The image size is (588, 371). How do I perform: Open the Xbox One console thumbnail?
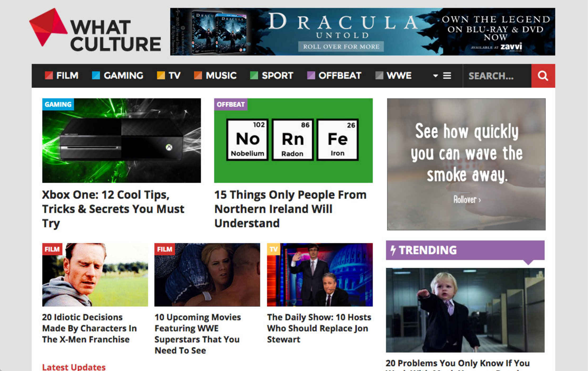coord(121,141)
